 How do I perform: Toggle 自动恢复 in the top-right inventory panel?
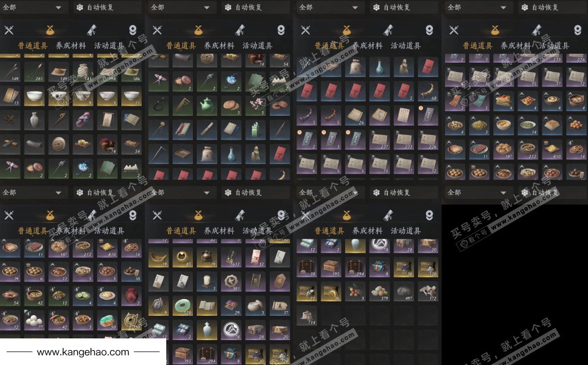540,7
